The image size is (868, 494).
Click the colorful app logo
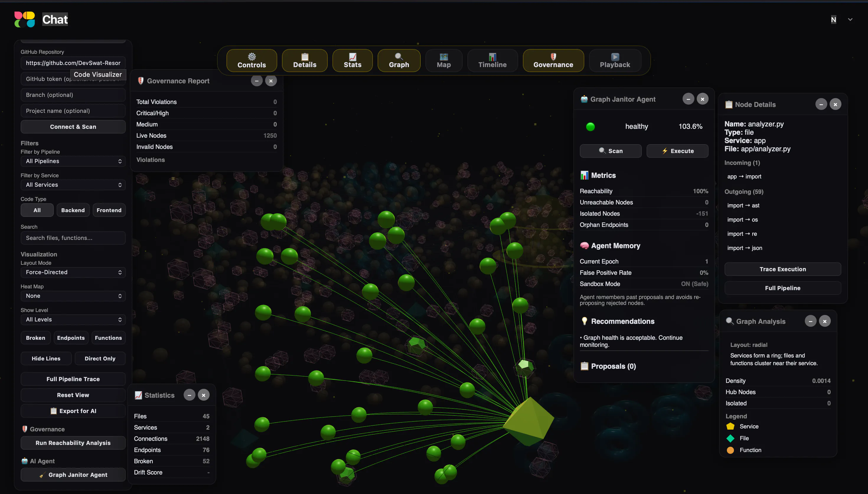[25, 19]
